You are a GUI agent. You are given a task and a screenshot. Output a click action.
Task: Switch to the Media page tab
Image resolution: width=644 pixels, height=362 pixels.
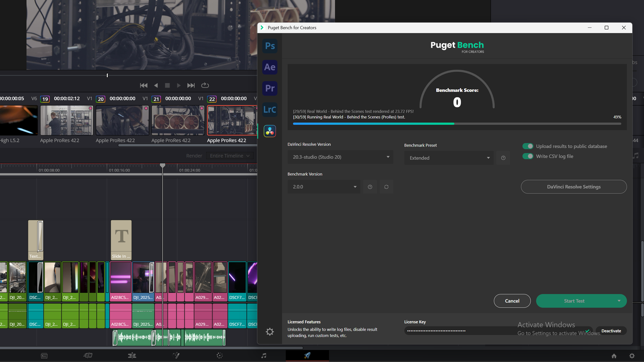tap(44, 356)
